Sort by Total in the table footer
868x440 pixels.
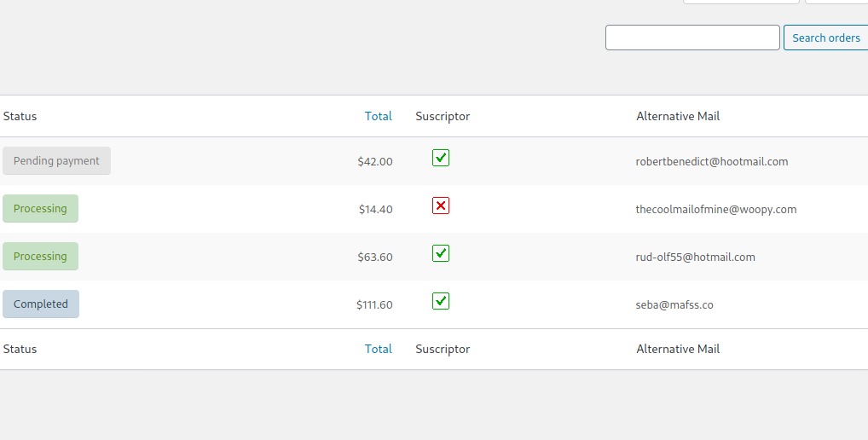point(378,350)
